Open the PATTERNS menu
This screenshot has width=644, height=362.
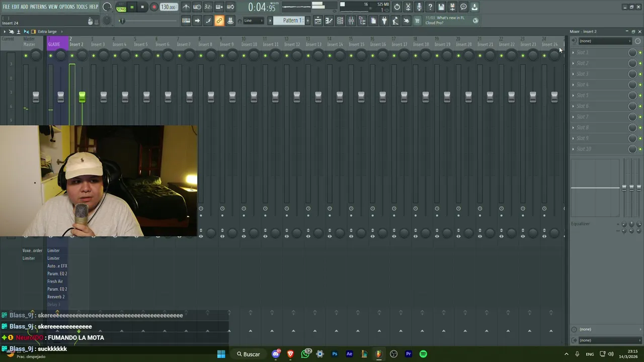point(38,7)
